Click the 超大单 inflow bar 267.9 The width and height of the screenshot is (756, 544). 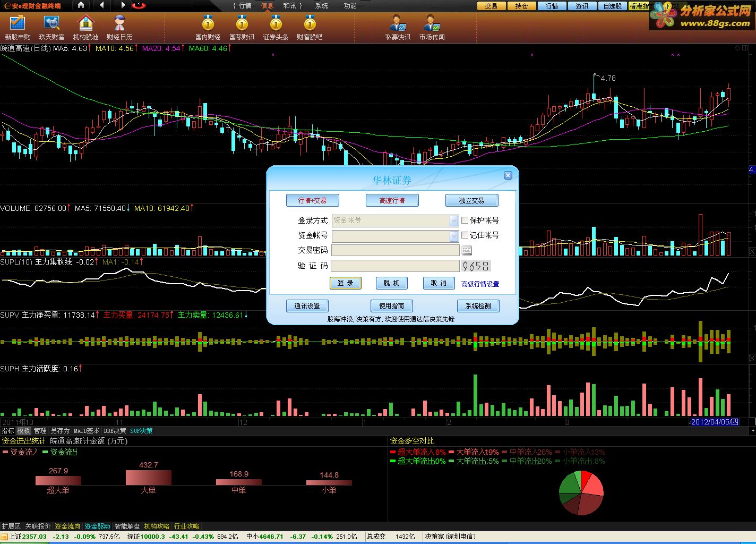58,480
